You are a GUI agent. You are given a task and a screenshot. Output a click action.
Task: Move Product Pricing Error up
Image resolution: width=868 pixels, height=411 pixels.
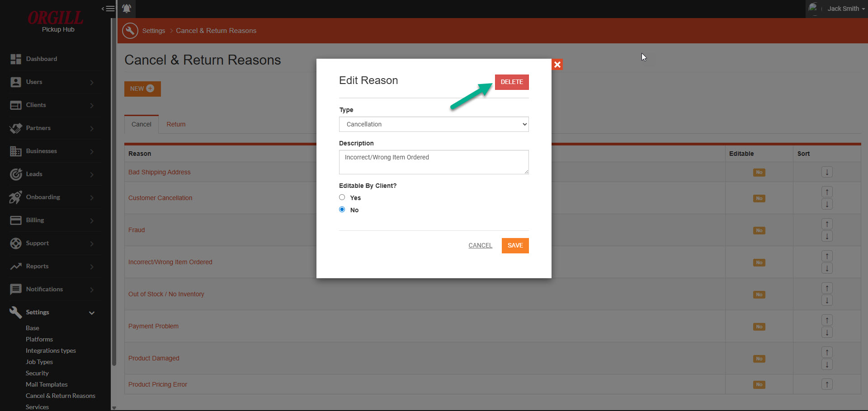(x=827, y=384)
